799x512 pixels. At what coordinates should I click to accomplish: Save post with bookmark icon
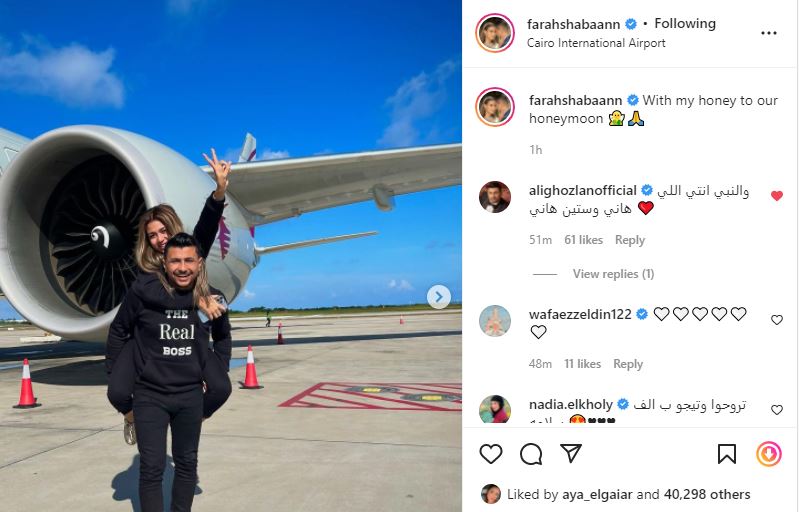[x=727, y=454]
